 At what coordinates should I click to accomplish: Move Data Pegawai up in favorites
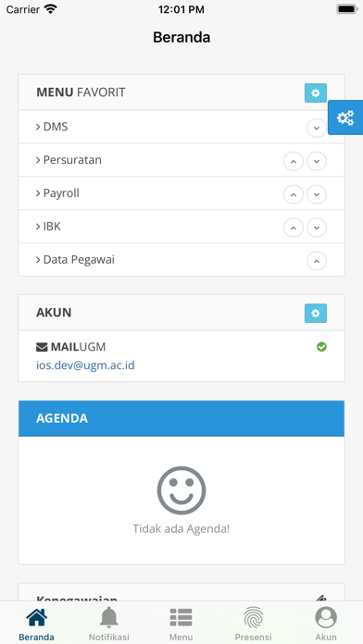tap(317, 261)
